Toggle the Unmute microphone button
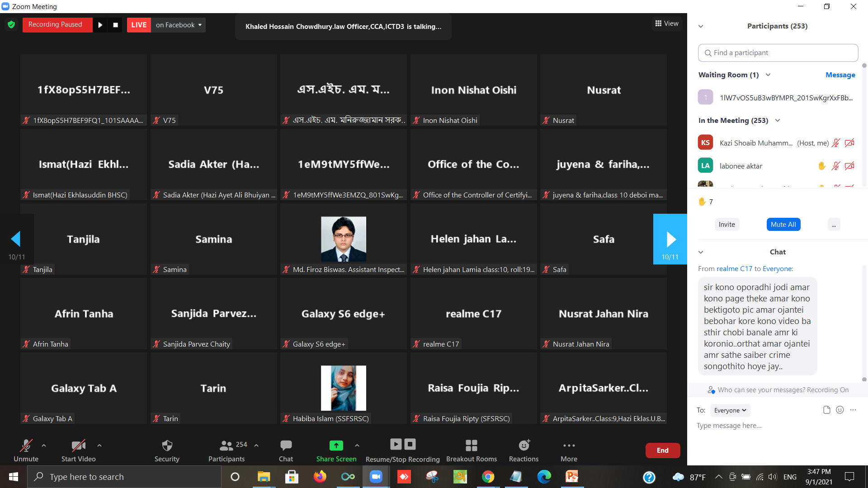This screenshot has width=868, height=488. tap(26, 450)
